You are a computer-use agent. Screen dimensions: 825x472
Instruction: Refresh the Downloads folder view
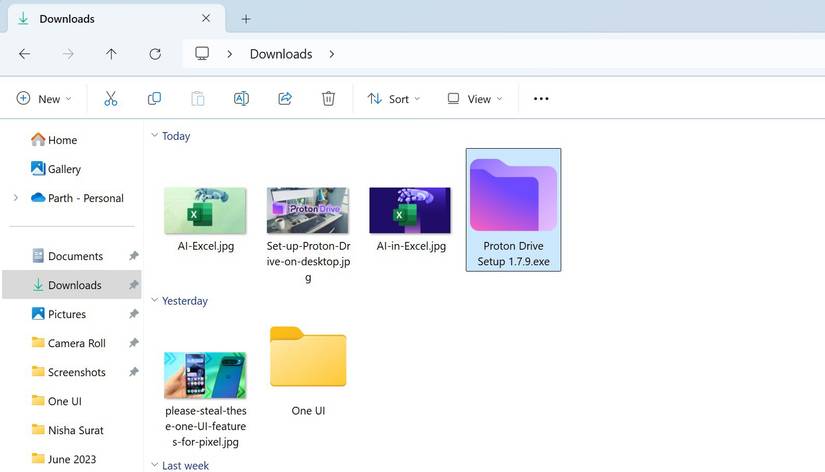(x=155, y=54)
